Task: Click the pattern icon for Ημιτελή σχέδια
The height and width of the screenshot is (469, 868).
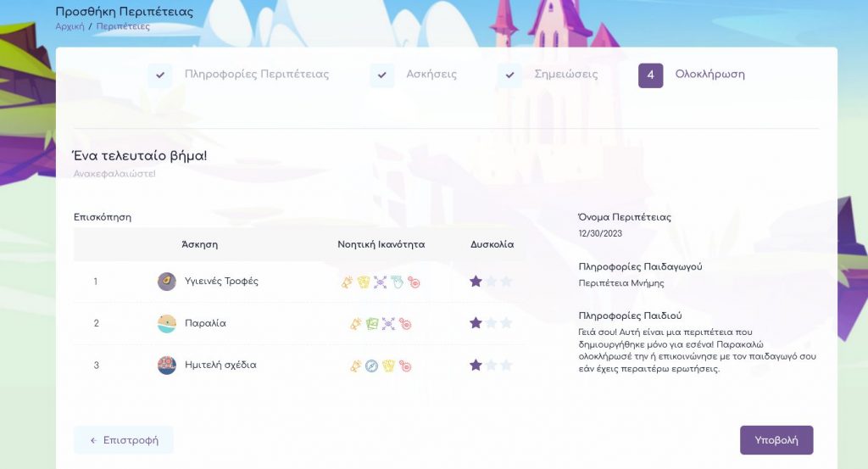Action: click(x=167, y=366)
